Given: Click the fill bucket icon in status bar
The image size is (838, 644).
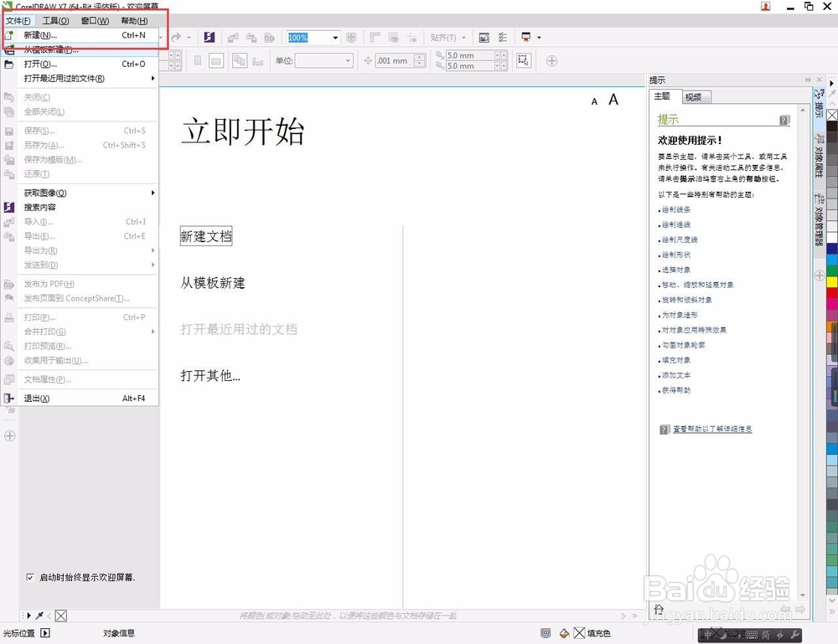Looking at the screenshot, I should tap(564, 633).
